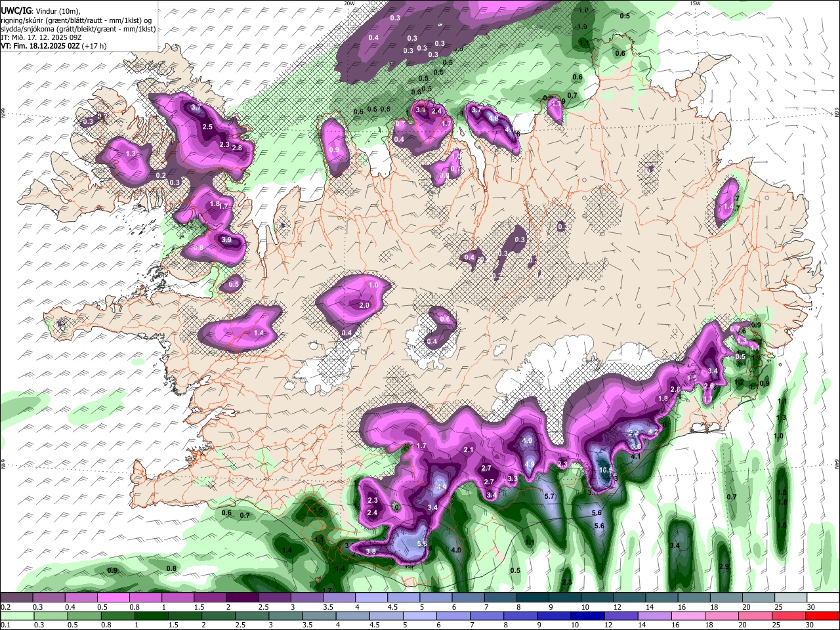Select the '0.1' label starting the rain legend

(6, 625)
